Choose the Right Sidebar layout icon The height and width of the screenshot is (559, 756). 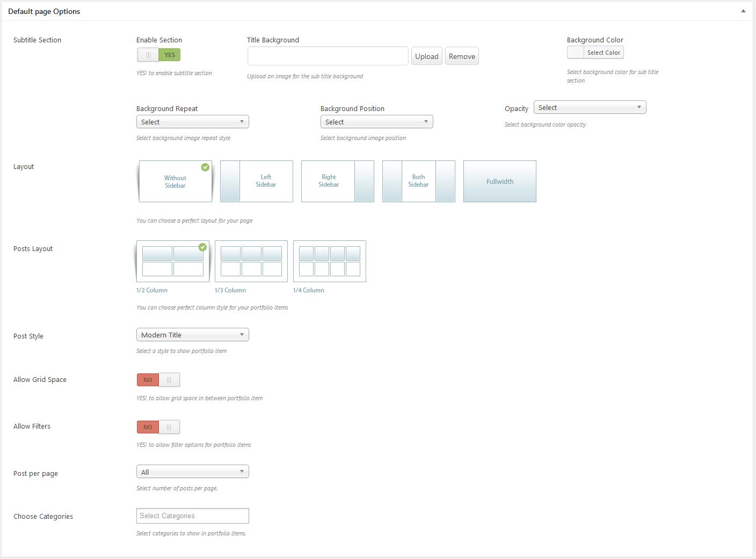coord(337,181)
